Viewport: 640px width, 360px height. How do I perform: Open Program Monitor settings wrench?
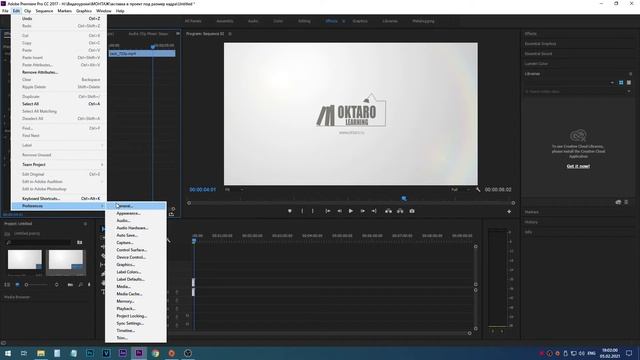(x=478, y=189)
